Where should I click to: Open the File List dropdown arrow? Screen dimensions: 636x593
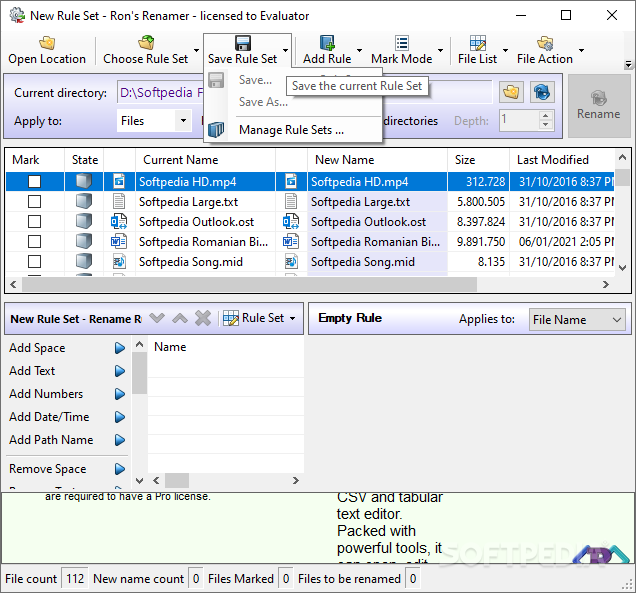(505, 50)
